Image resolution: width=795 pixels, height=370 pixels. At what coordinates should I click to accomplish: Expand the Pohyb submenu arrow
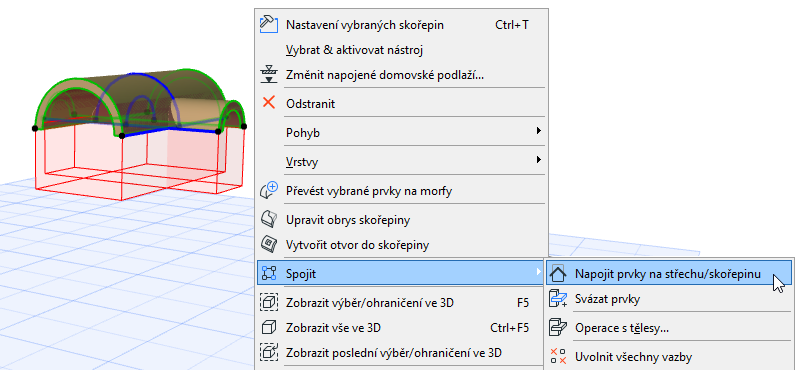tap(538, 131)
